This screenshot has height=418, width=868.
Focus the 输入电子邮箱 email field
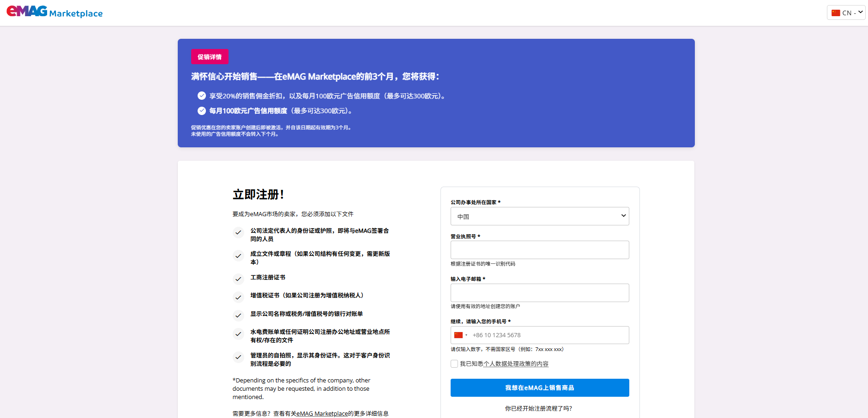pos(540,293)
